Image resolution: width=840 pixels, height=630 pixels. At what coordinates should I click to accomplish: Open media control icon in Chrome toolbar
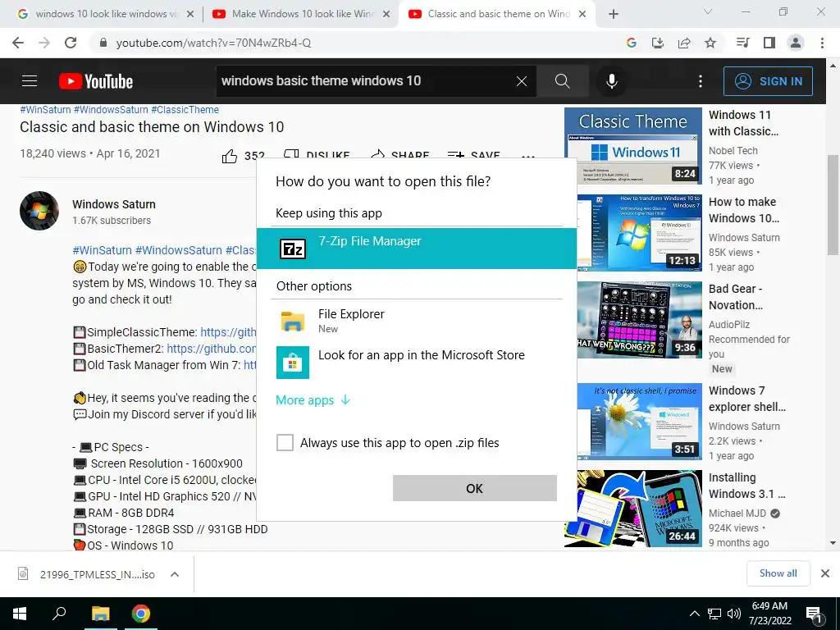click(742, 43)
